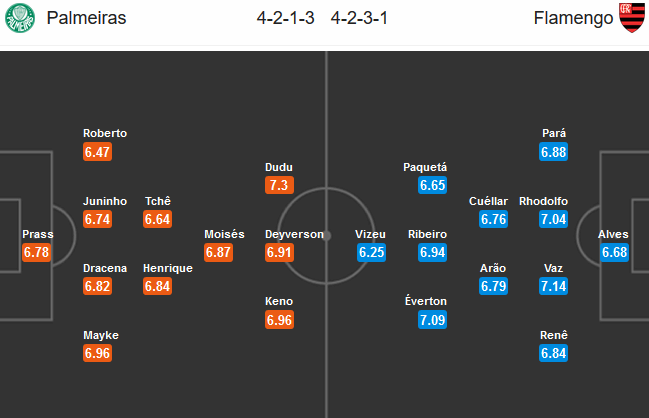The image size is (649, 418).
Task: Click Vizeu's 6.25 rating badge
Action: 371,252
